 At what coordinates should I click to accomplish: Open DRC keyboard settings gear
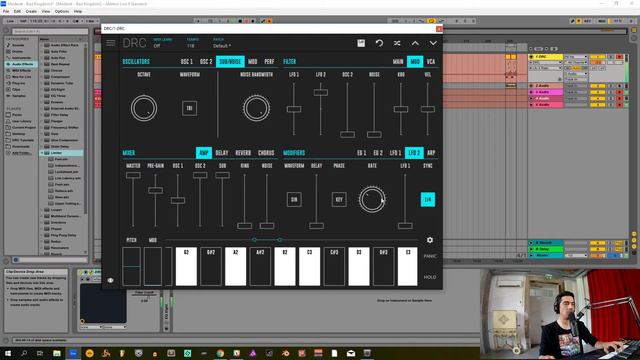430,240
